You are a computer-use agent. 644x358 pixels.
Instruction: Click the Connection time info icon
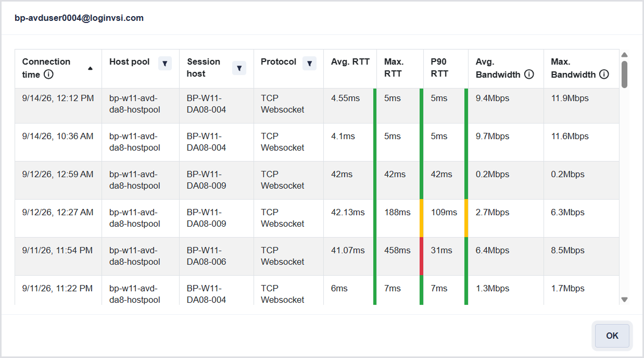point(48,75)
